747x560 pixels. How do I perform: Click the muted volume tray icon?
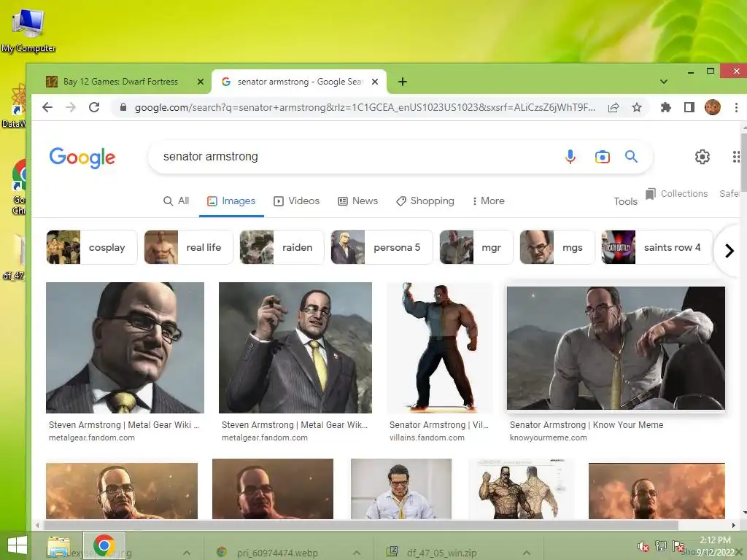pos(643,546)
